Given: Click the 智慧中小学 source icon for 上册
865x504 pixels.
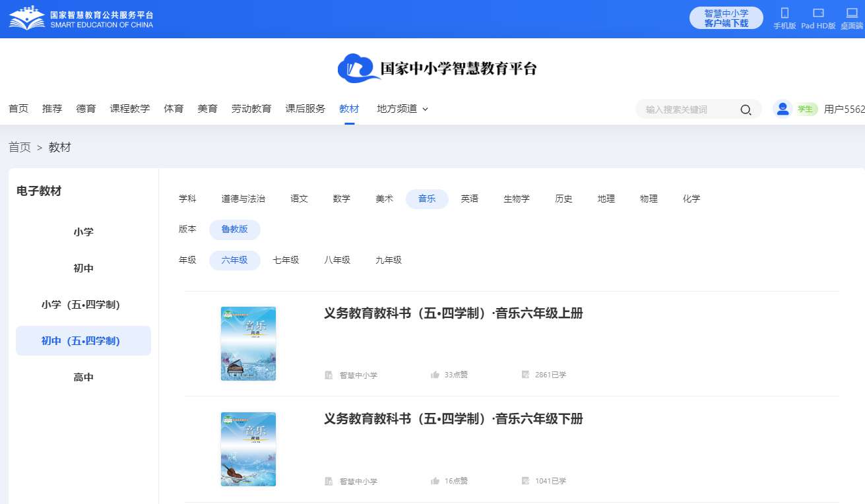Looking at the screenshot, I should point(329,375).
